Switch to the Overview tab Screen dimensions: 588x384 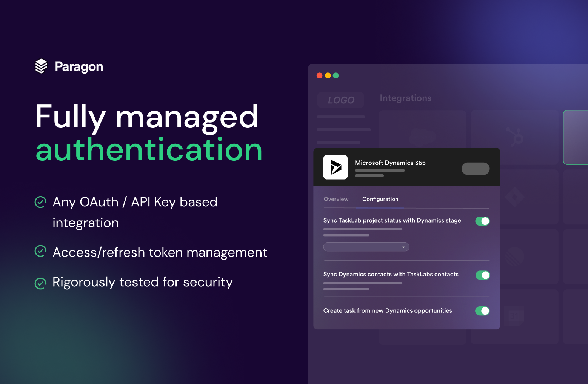click(336, 199)
